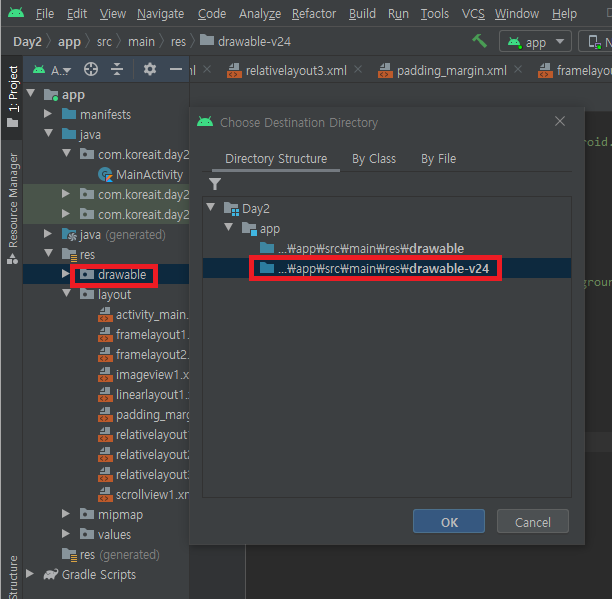Click the filter funnel icon in dialog
Viewport: 612px width, 599px height.
point(215,184)
